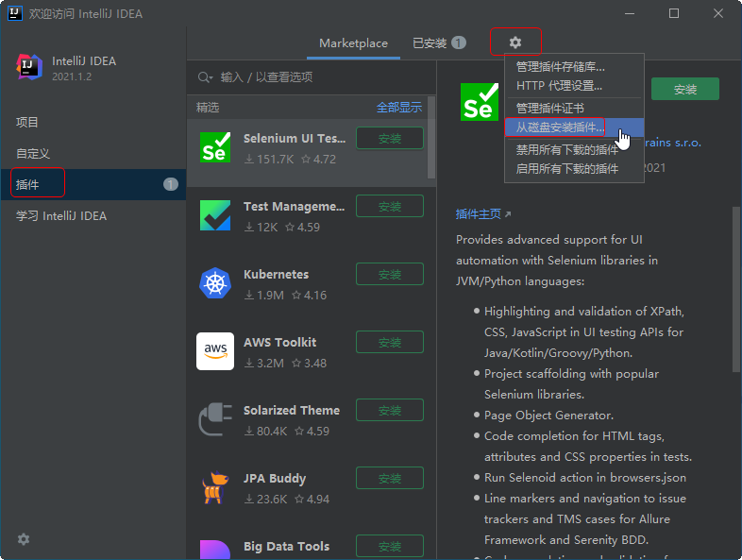
Task: Click the Test Management plugin icon
Action: (x=215, y=215)
